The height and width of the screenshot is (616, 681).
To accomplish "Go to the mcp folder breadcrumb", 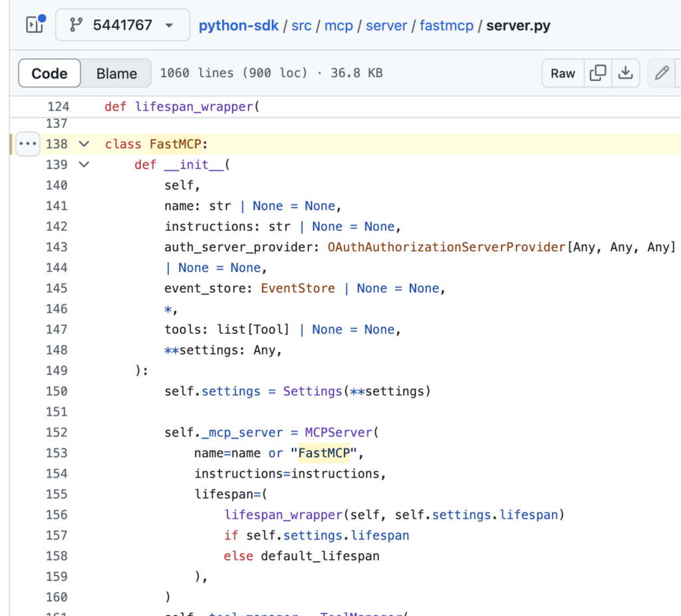I will coord(339,26).
